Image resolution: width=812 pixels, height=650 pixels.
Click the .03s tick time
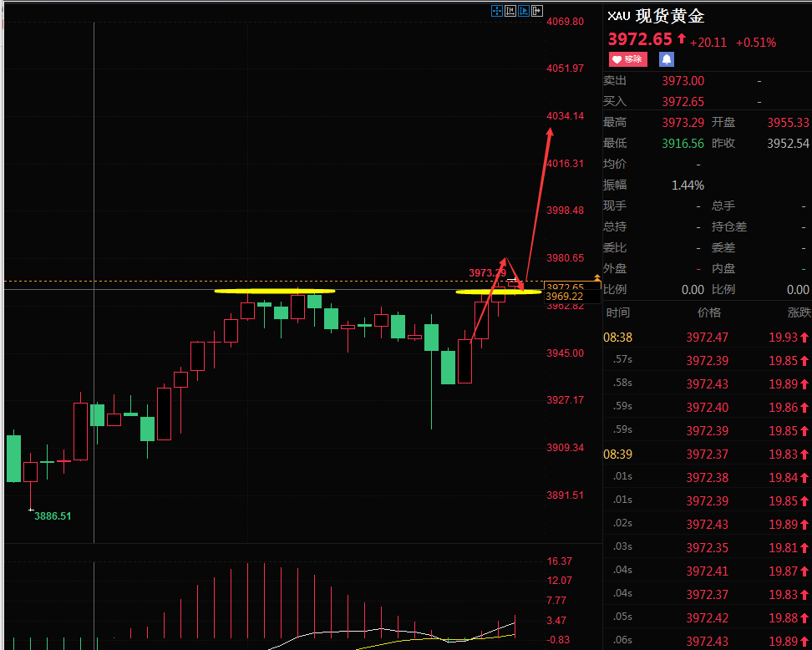[x=622, y=546]
